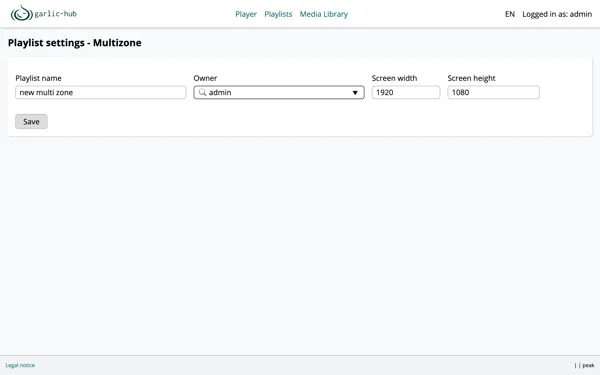The image size is (600, 375).
Task: Open the Player menu
Action: coord(246,14)
